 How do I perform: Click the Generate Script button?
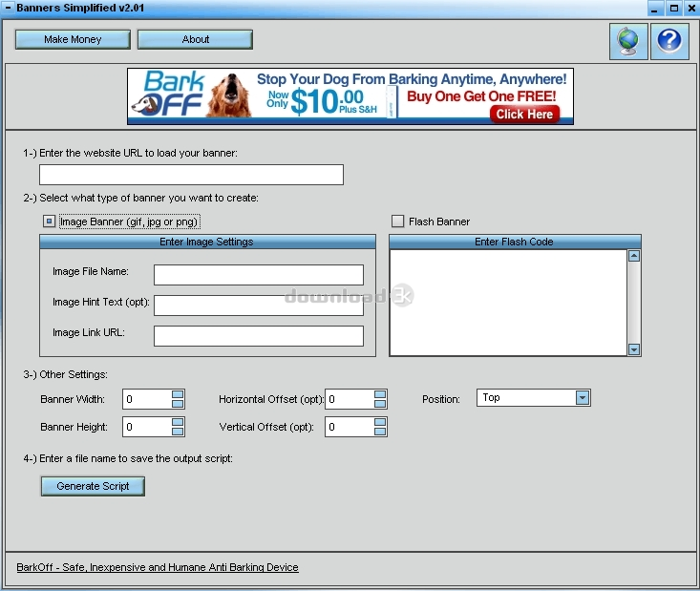93,486
